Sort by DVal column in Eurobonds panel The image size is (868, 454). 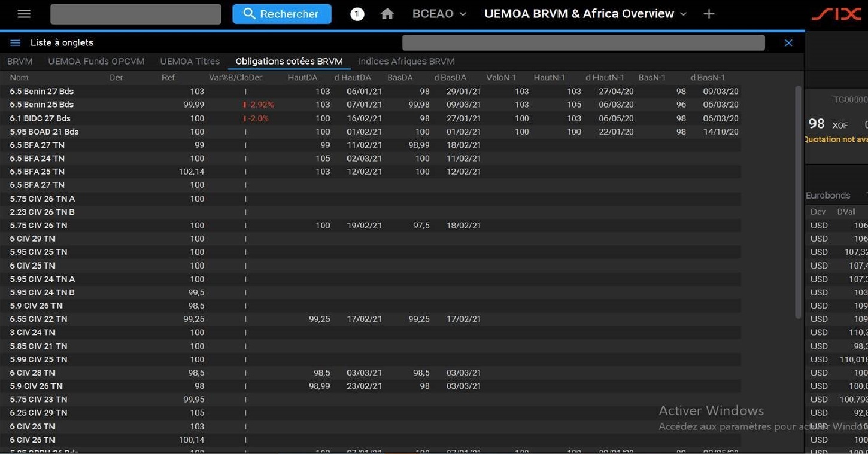pos(846,212)
